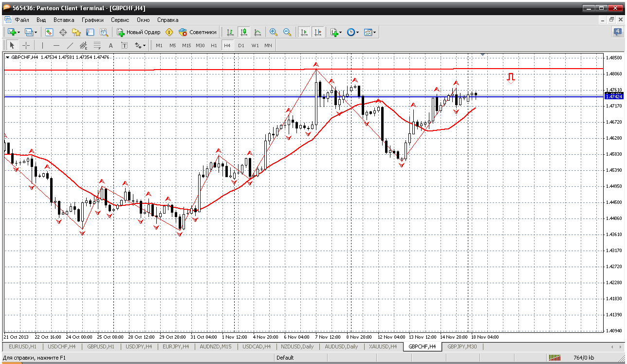Switch to the XAUUSD,H4 chart tab
The height and width of the screenshot is (364, 627).
(x=383, y=346)
